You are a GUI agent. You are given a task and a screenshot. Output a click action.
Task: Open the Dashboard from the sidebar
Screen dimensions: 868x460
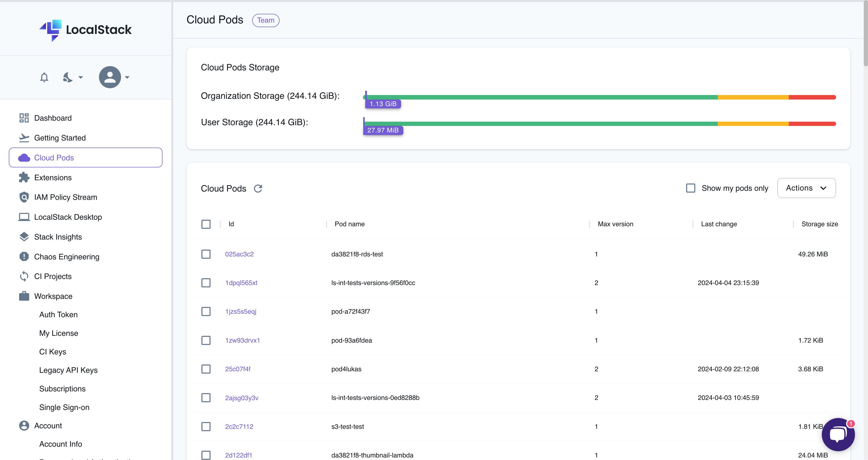53,118
